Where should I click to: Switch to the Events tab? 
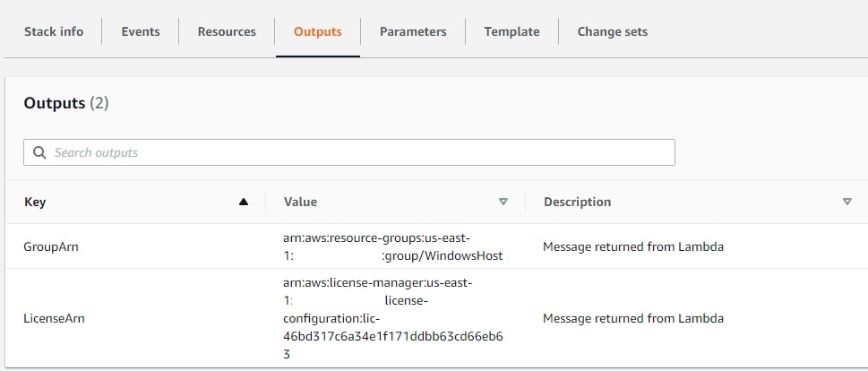coord(141,31)
